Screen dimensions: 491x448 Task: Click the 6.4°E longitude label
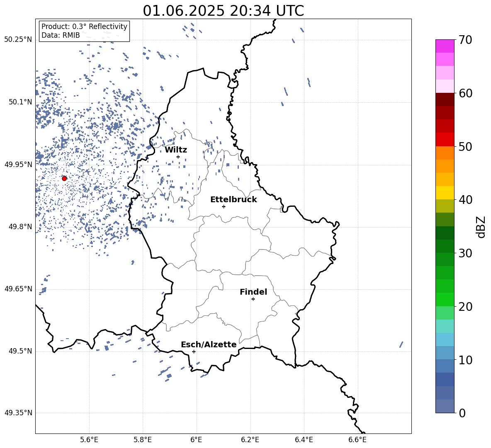(x=304, y=440)
